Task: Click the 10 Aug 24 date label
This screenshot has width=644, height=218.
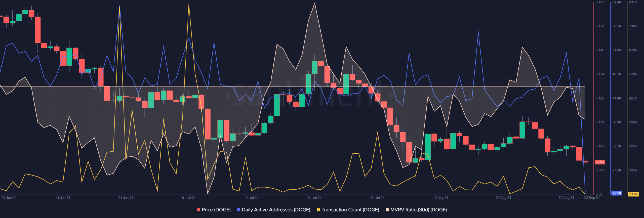Action: click(440, 198)
